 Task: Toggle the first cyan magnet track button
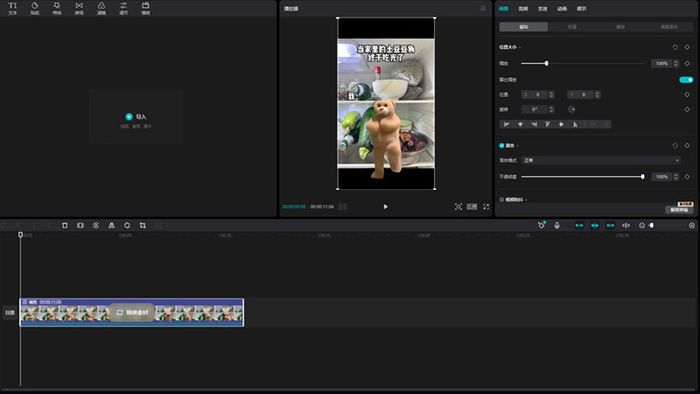pyautogui.click(x=579, y=225)
